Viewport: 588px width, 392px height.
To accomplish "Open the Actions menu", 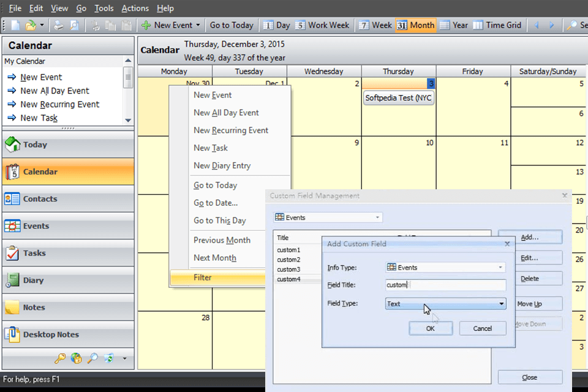I will [x=135, y=8].
